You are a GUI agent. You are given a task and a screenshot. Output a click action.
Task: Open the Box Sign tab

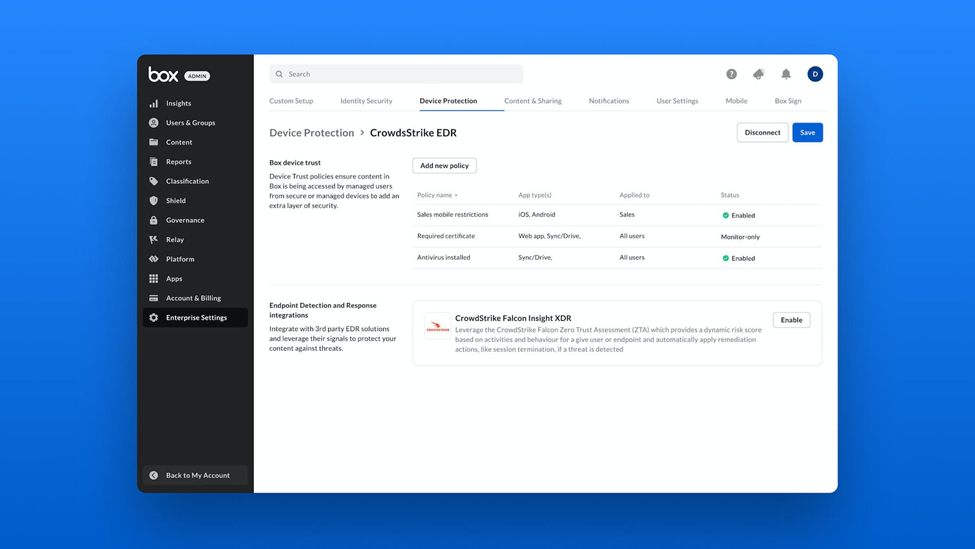[x=788, y=101]
